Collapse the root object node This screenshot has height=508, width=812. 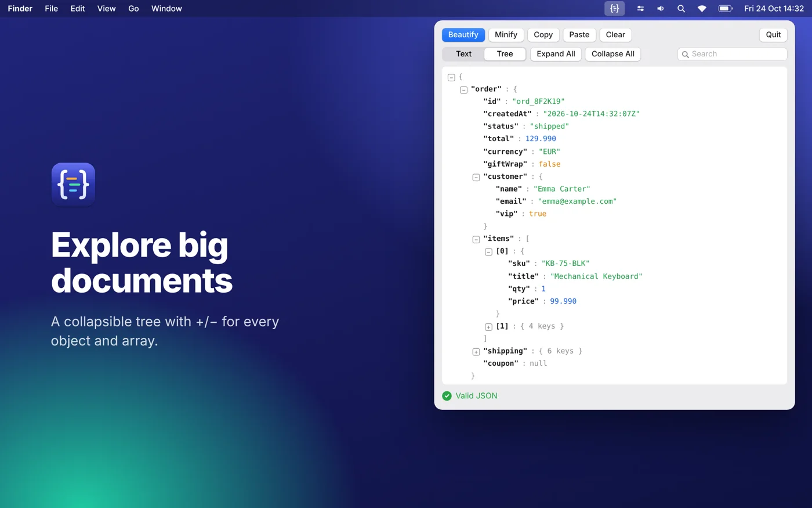[x=451, y=77]
